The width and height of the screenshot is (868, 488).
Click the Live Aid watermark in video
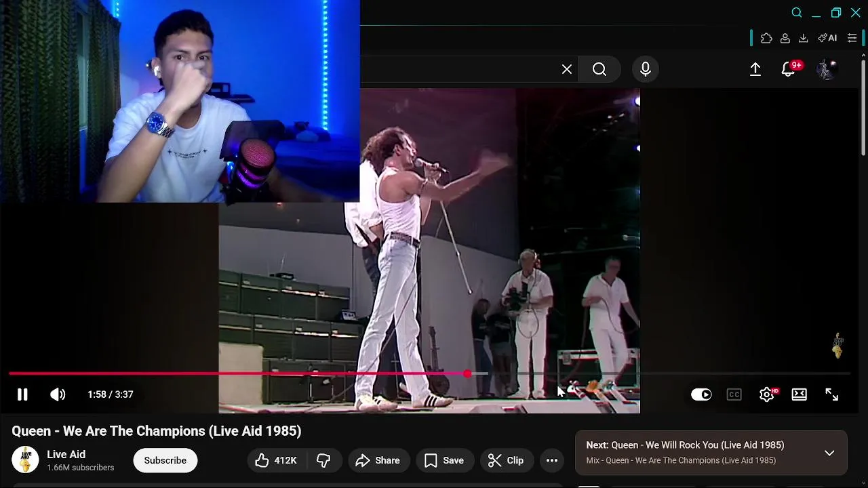pyautogui.click(x=837, y=346)
